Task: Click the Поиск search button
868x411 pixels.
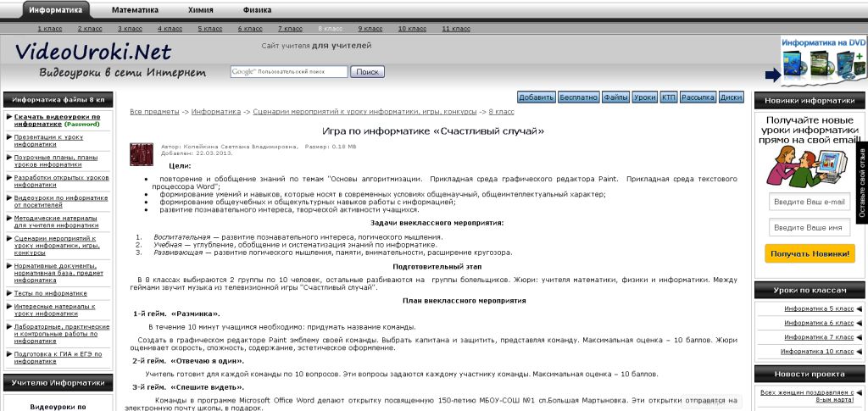Action: (367, 72)
